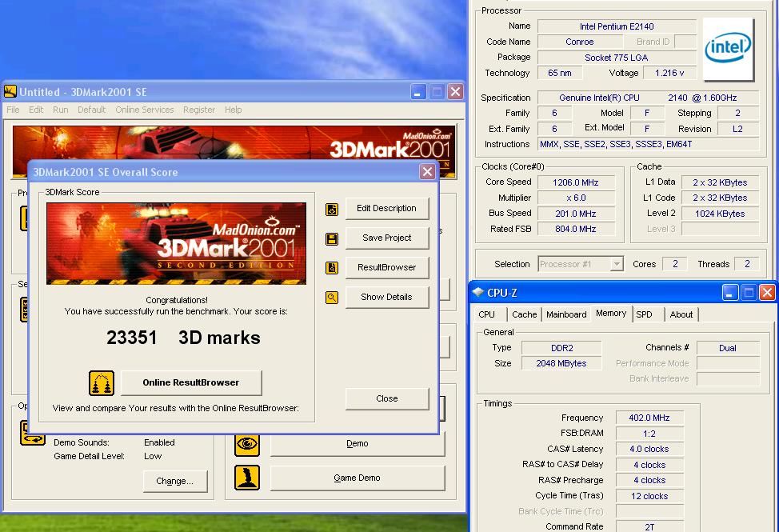Click the 1206.0 MHz core speed value
The image size is (779, 532).
tap(576, 182)
